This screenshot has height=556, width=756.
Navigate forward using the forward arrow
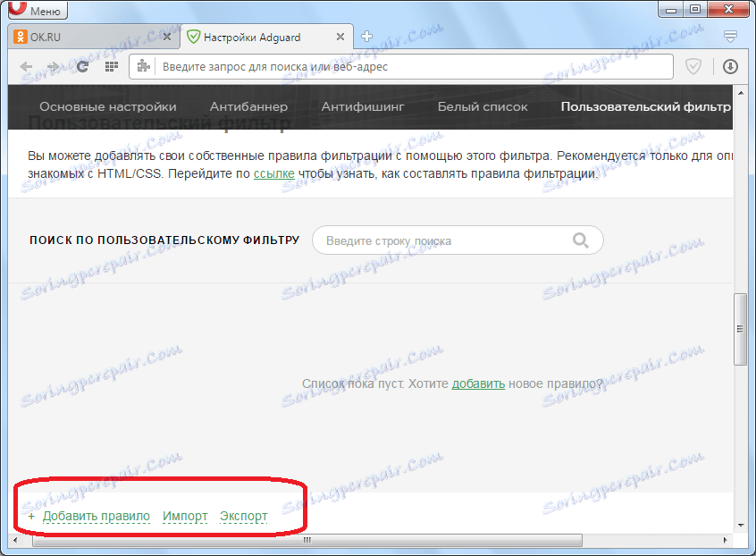(53, 66)
